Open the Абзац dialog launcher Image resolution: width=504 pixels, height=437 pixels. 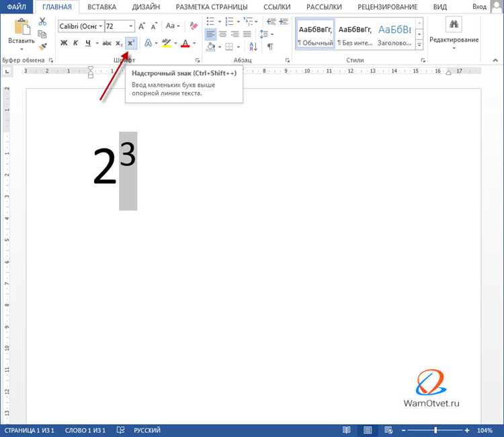tap(288, 60)
